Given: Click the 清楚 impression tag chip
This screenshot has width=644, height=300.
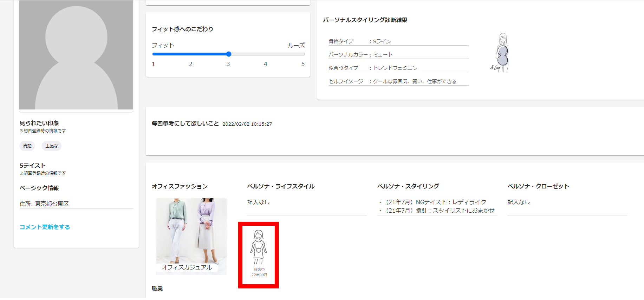Looking at the screenshot, I should (x=27, y=146).
